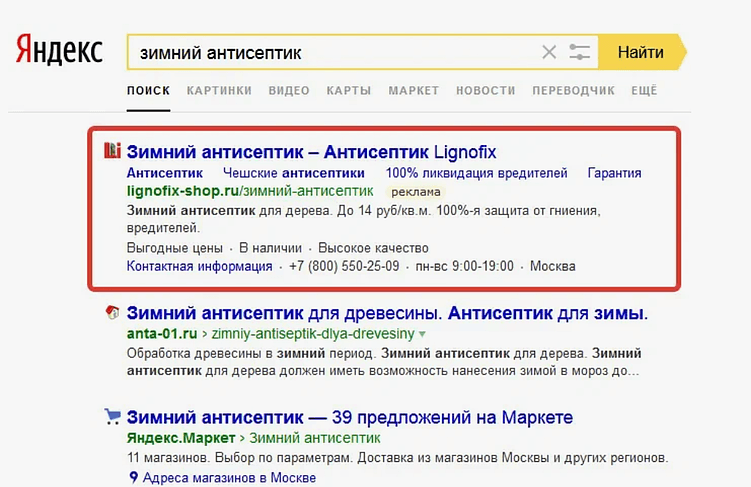751x487 pixels.
Task: Click the В наличии text
Action: coord(271,248)
